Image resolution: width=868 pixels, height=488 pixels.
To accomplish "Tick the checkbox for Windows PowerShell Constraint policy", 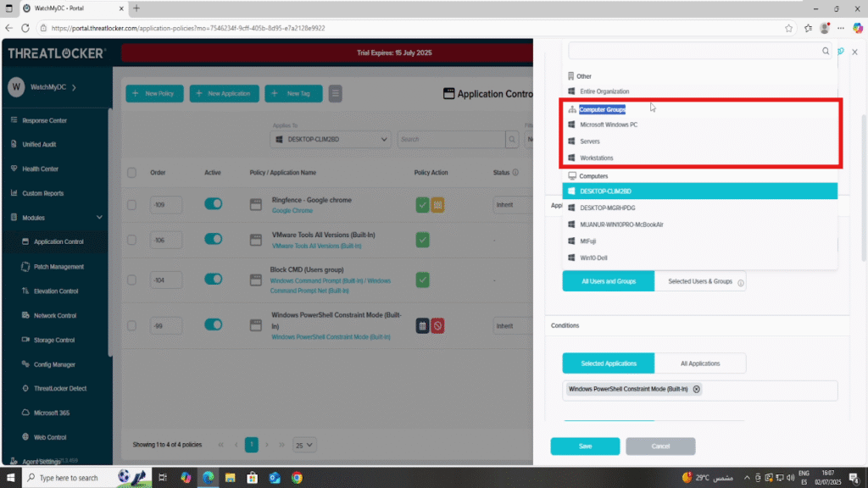I will click(131, 326).
